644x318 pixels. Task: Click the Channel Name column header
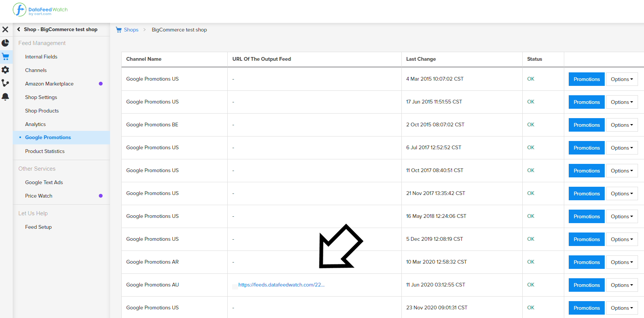click(144, 59)
